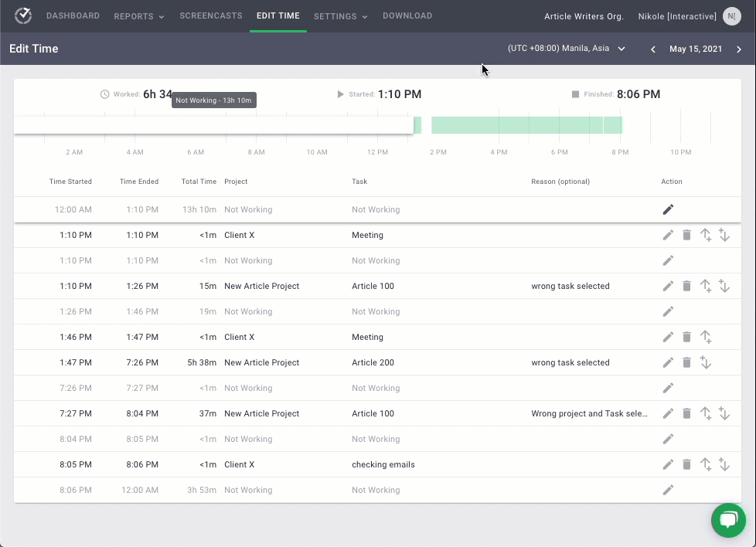The height and width of the screenshot is (547, 756).
Task: Click the checking emails task cell
Action: pyautogui.click(x=383, y=465)
